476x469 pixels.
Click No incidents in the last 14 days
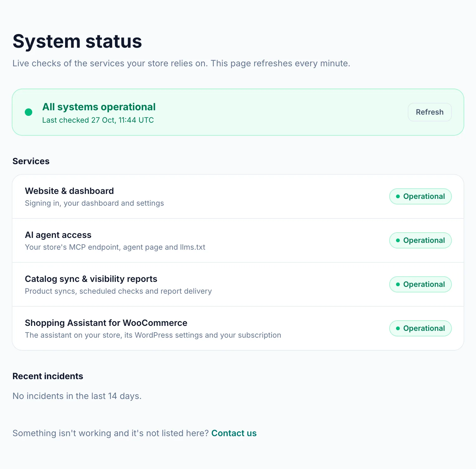[x=77, y=396]
